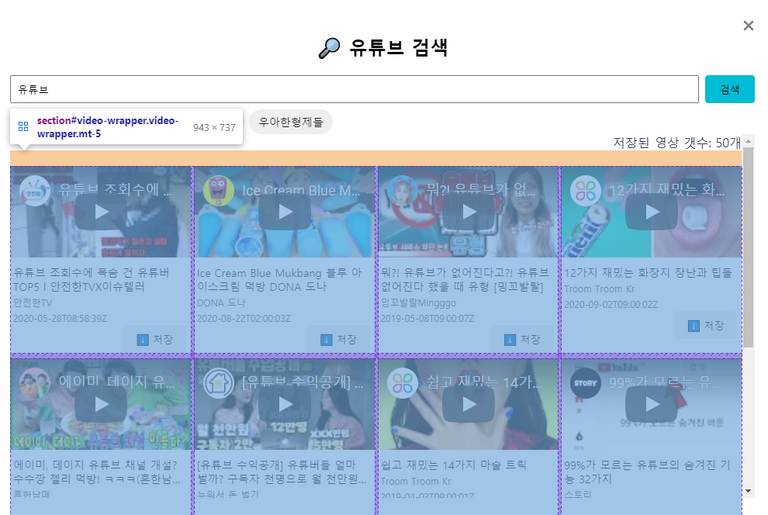The image size is (768, 515).
Task: Click the 저장된 영상 갯수: 50개 counter
Action: pyautogui.click(x=677, y=143)
